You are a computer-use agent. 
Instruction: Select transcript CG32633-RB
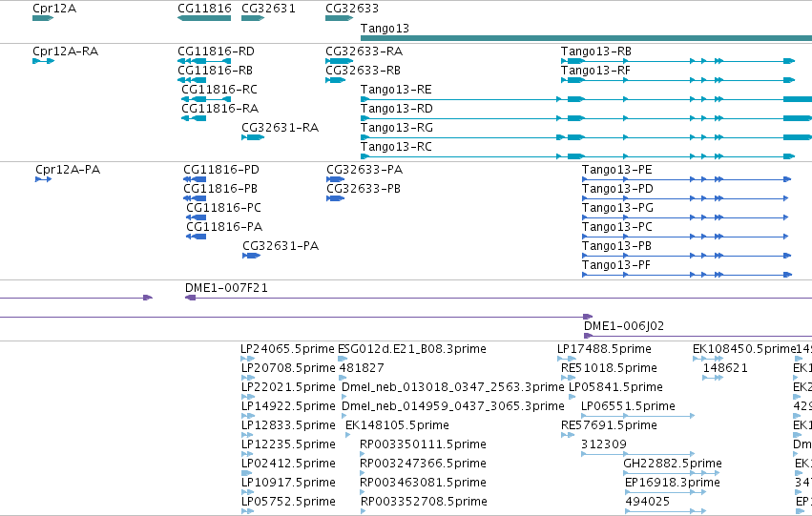363,71
